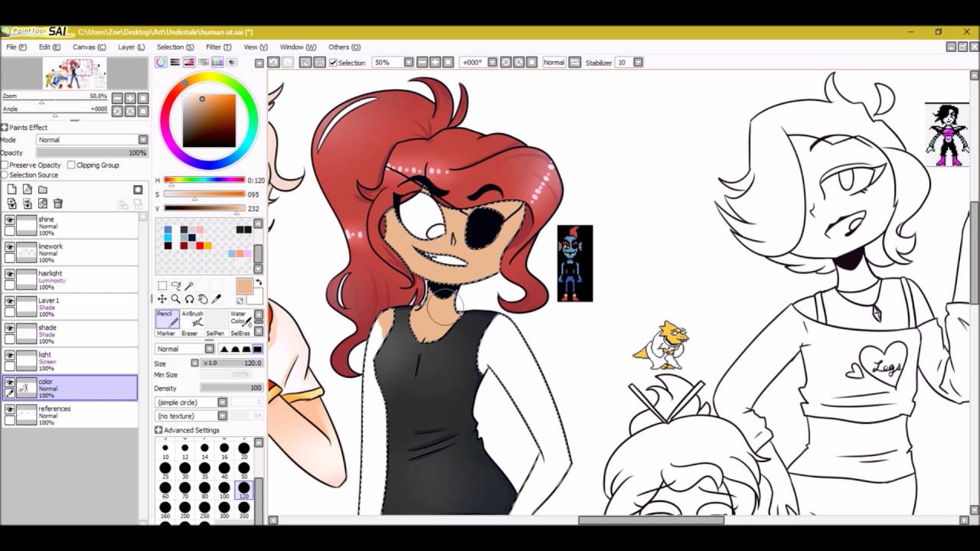The height and width of the screenshot is (551, 980).
Task: Open the Edit menu
Action: [x=50, y=47]
